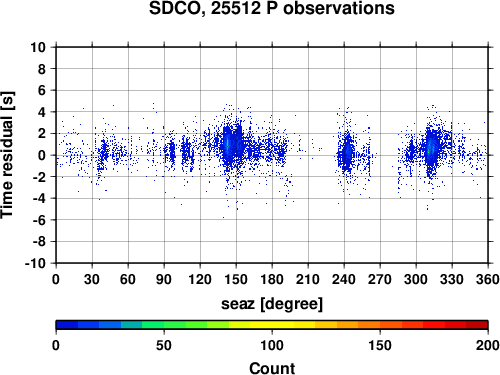
Task: Click the 'seaz [degree]' x-axis label
Action: point(272,304)
